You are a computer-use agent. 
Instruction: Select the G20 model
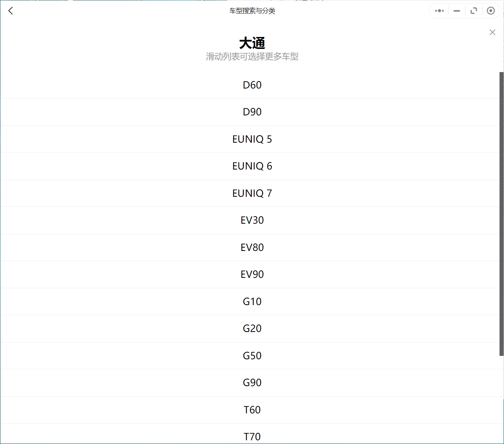(x=252, y=329)
